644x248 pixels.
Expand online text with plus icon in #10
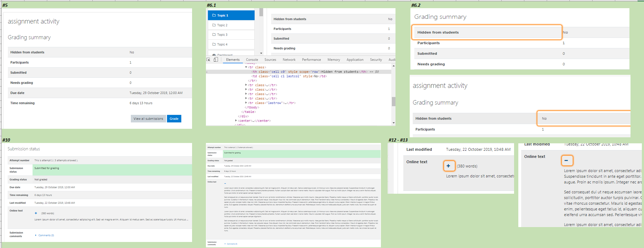(x=36, y=213)
